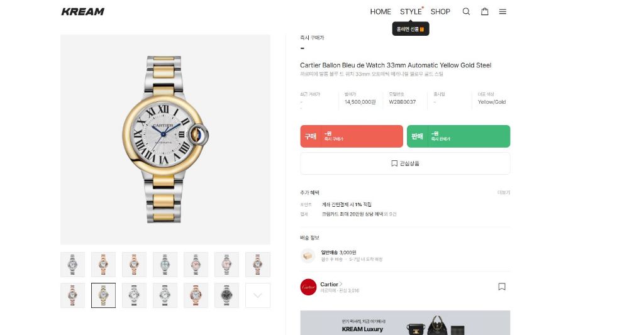
Task: Select the first silver watch thumbnail
Action: click(72, 265)
